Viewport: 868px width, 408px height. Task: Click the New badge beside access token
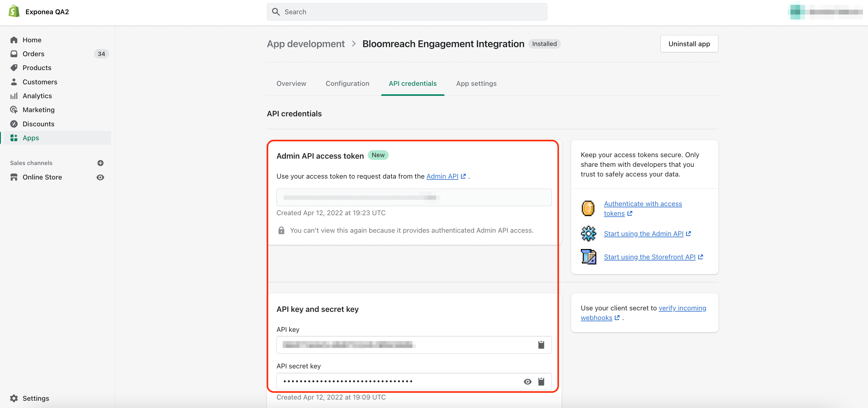(378, 155)
